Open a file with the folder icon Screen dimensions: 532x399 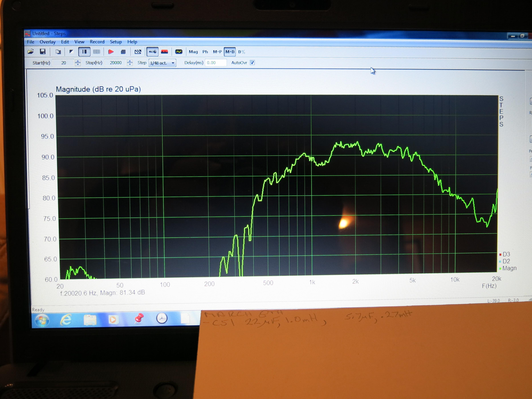[x=30, y=52]
